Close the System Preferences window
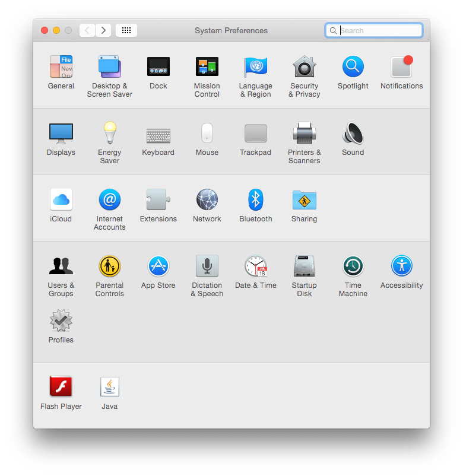This screenshot has height=476, width=463. coord(45,30)
